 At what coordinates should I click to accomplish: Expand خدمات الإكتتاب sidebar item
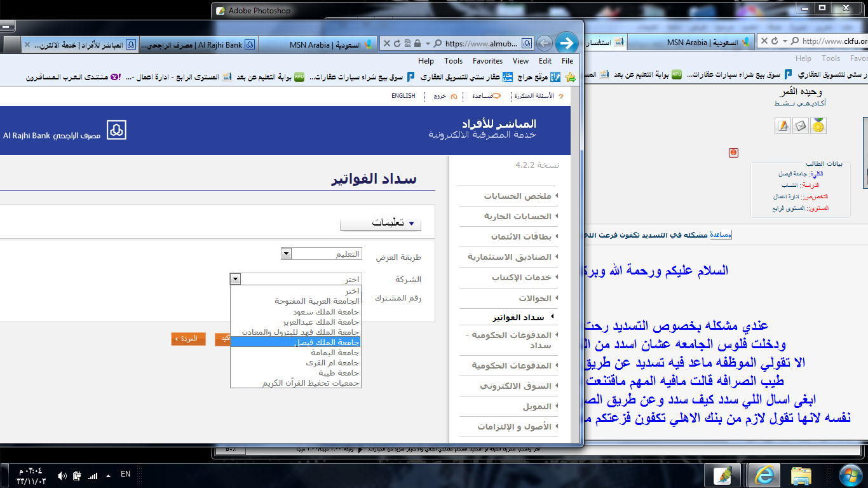click(524, 277)
